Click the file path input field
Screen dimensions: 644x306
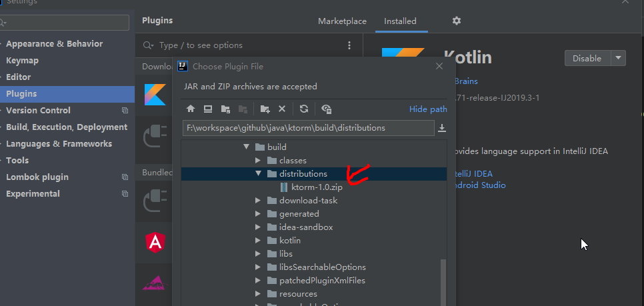(309, 128)
